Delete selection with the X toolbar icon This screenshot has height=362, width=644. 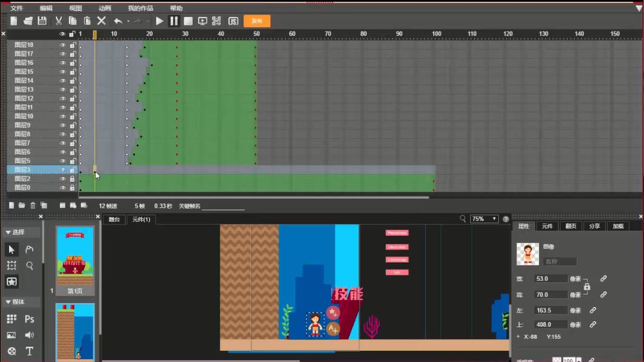(102, 21)
